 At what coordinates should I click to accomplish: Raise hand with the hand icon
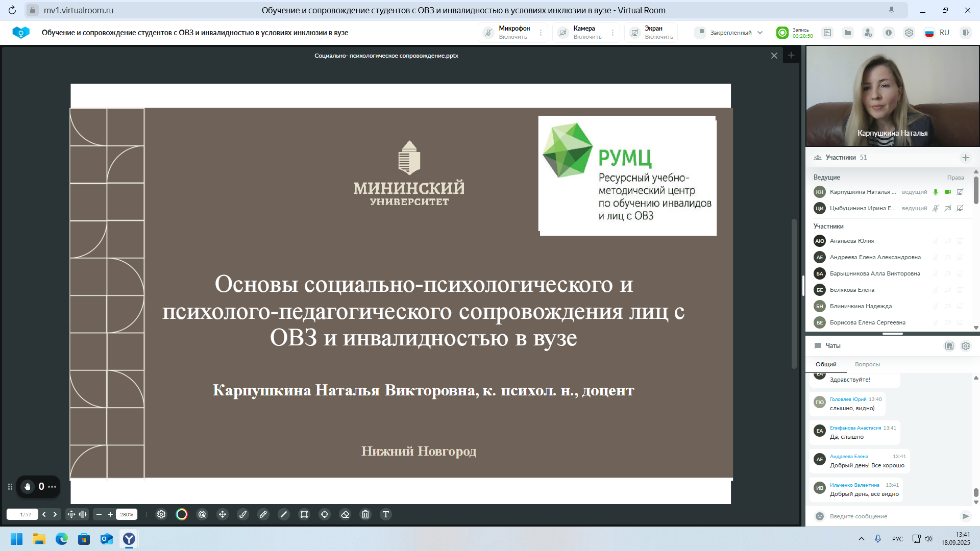[28, 487]
